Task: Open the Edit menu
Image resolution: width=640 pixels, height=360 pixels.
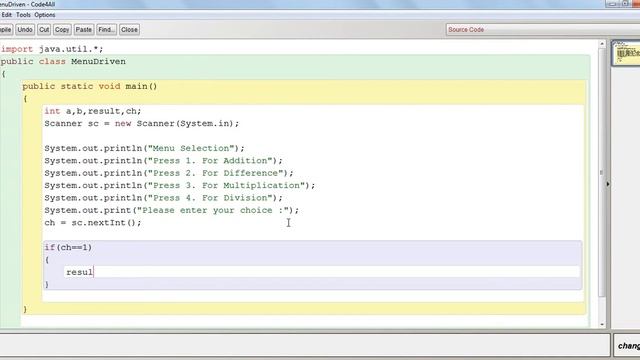Action: pos(6,15)
